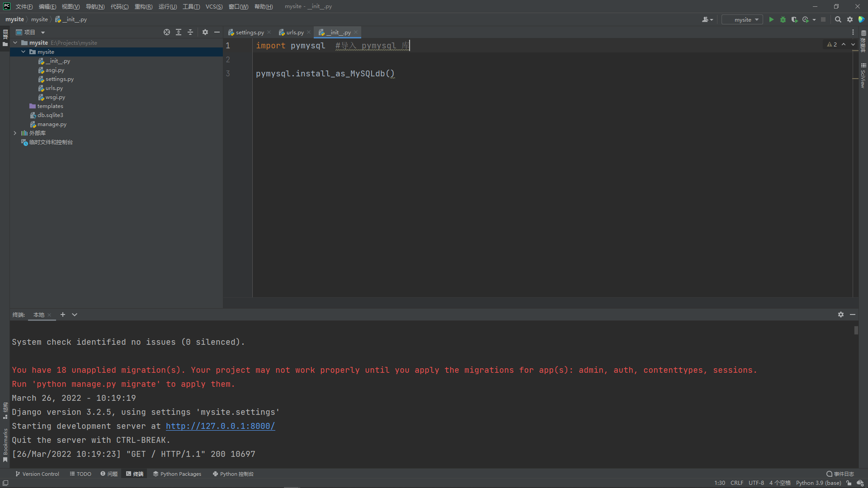The image size is (868, 488).
Task: Switch to the urls.py editor tab
Action: 295,32
